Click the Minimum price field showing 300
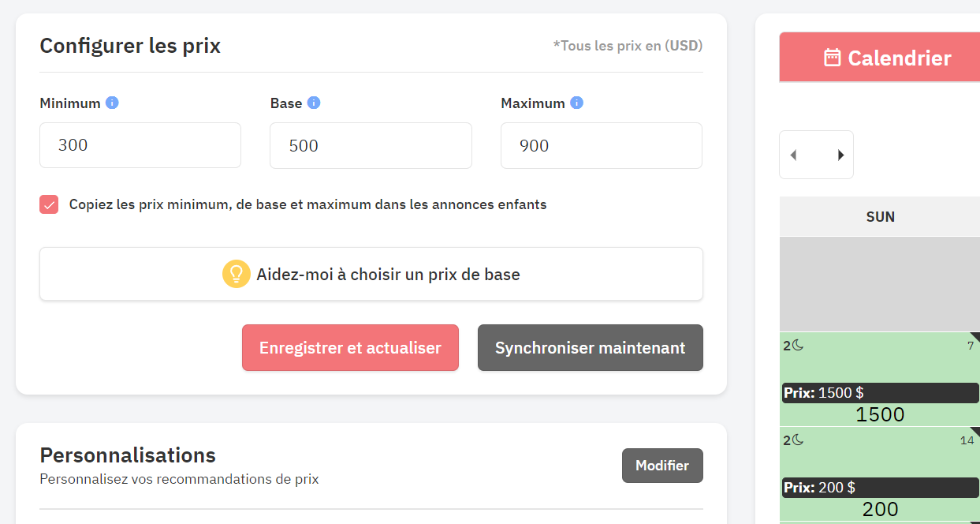 140,145
